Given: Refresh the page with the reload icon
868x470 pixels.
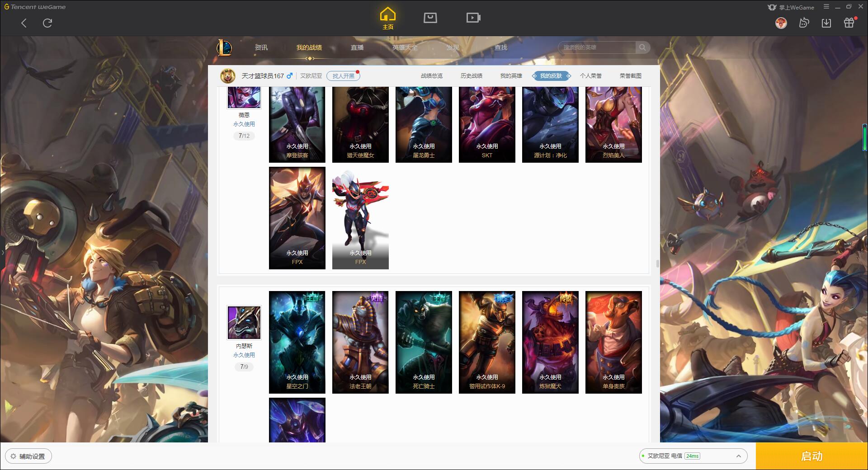Looking at the screenshot, I should [47, 23].
